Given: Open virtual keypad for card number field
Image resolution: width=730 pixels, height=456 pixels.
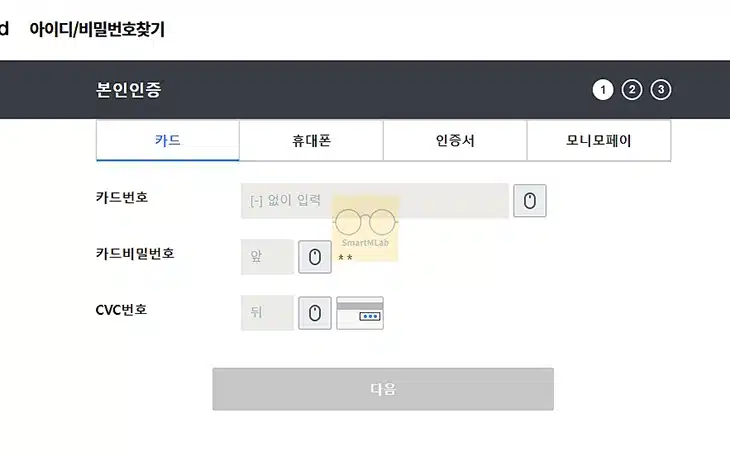Looking at the screenshot, I should coord(530,201).
